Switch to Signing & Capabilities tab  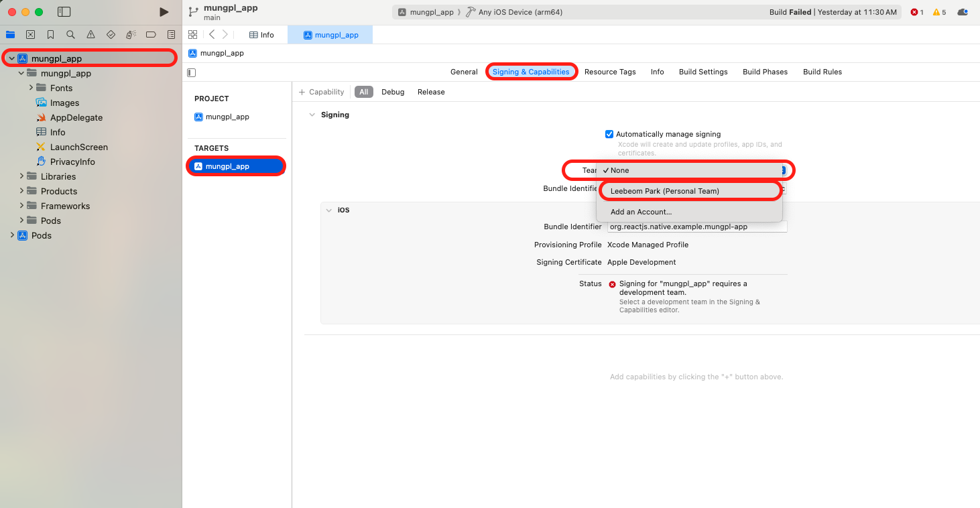coord(531,72)
